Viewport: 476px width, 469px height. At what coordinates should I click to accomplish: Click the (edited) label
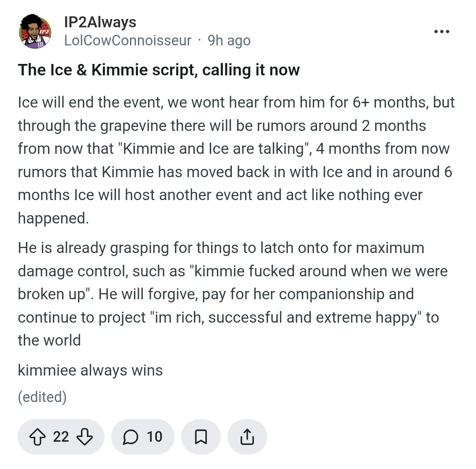click(x=42, y=397)
